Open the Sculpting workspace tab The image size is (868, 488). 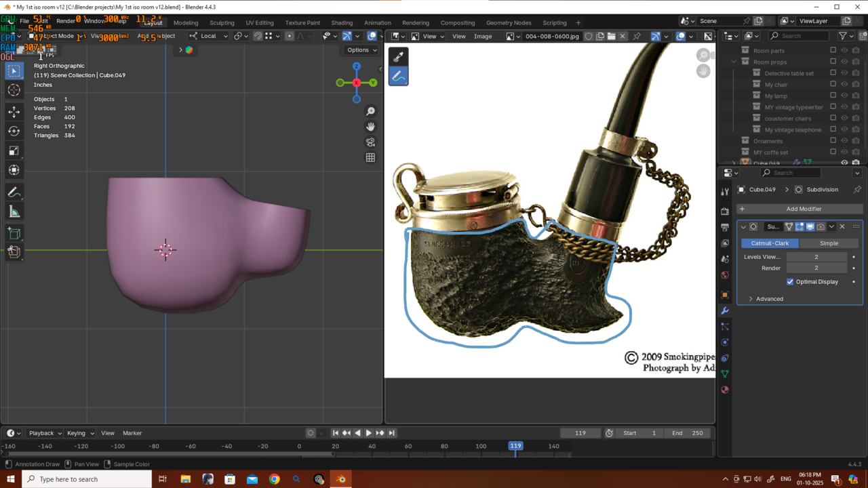pyautogui.click(x=222, y=22)
